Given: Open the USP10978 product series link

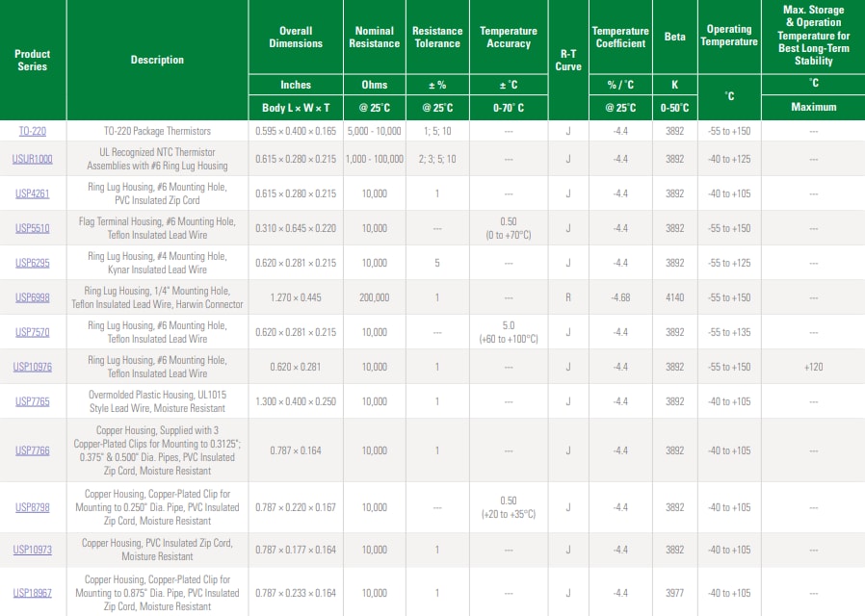Looking at the screenshot, I should point(32,366).
